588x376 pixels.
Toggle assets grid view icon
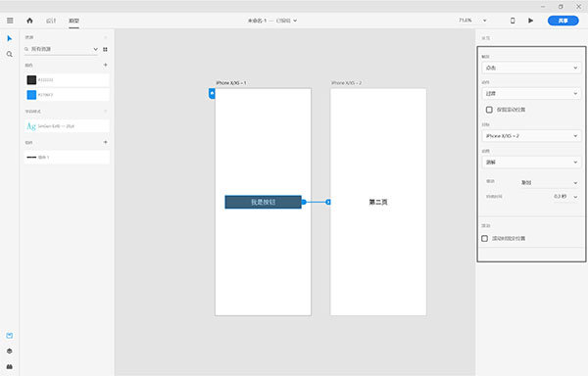click(x=106, y=49)
